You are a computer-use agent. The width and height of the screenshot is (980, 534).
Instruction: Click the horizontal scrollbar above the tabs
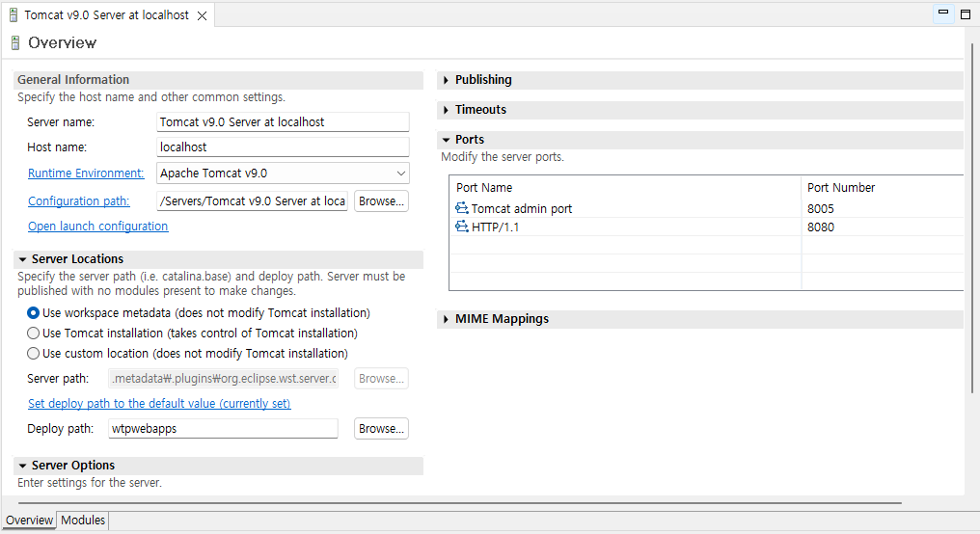(459, 502)
